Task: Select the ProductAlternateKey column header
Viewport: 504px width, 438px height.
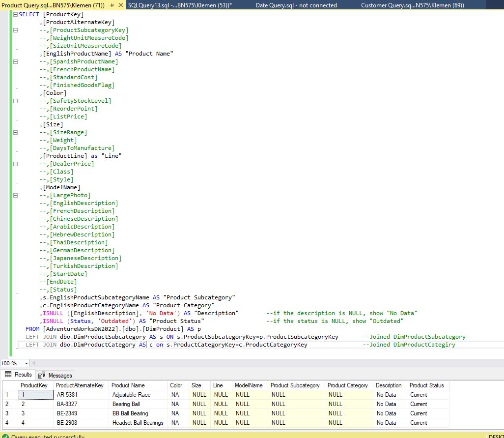Action: [x=81, y=385]
